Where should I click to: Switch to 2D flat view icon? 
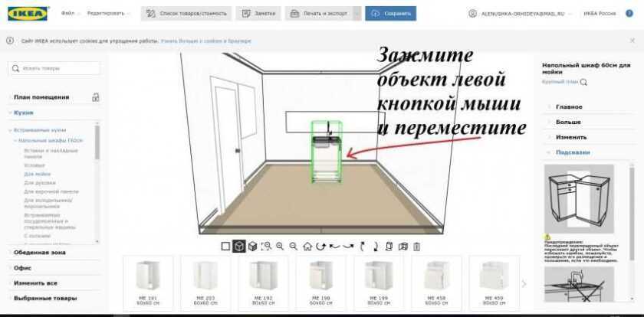[x=225, y=247]
